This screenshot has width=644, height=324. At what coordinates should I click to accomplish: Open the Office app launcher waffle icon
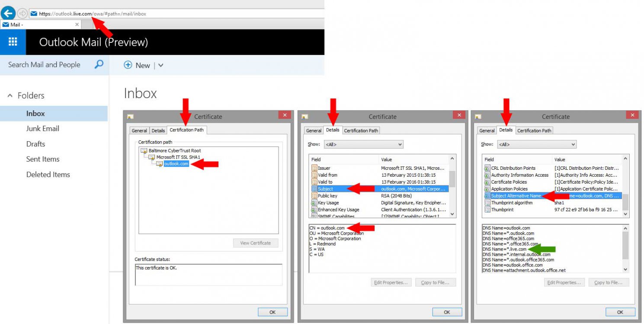[x=13, y=42]
